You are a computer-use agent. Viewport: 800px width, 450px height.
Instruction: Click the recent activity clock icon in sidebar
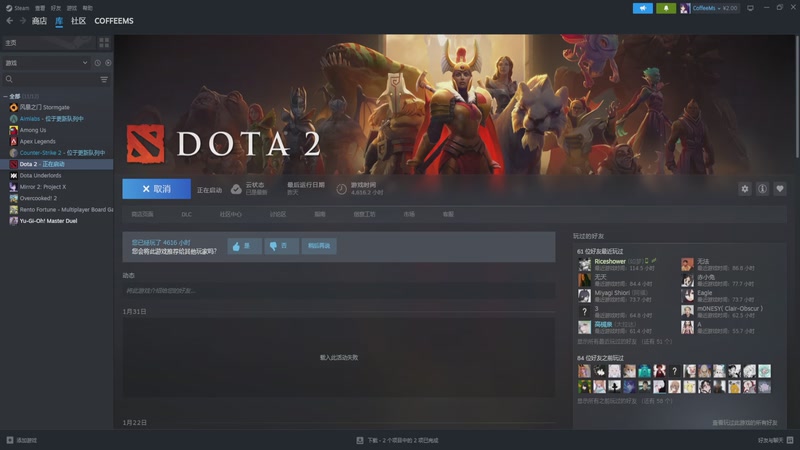tap(97, 63)
